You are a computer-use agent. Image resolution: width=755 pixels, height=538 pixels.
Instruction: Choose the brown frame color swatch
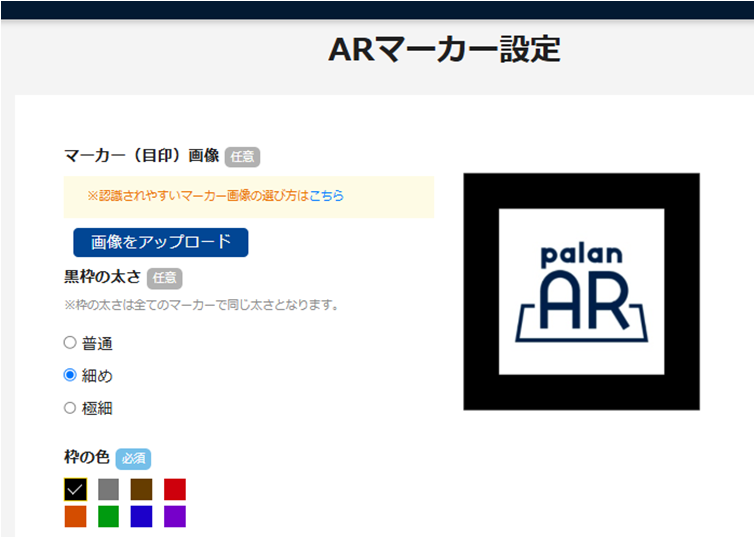click(142, 489)
